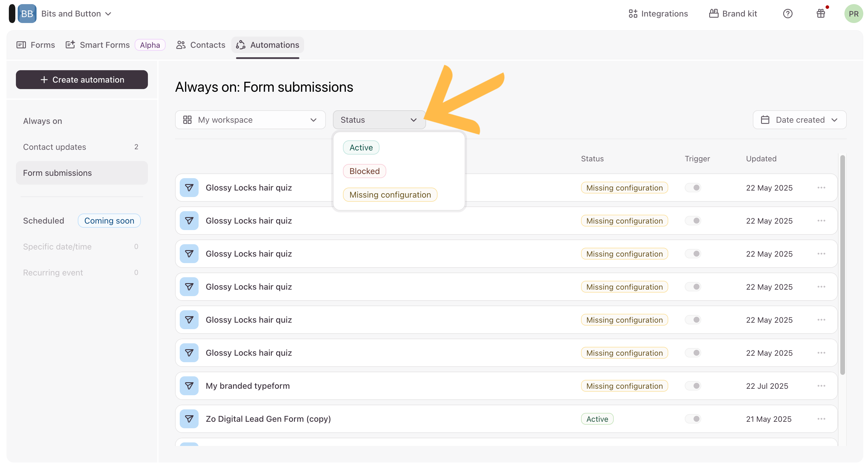Switch to the Contacts tab
The image size is (868, 466).
(x=200, y=45)
